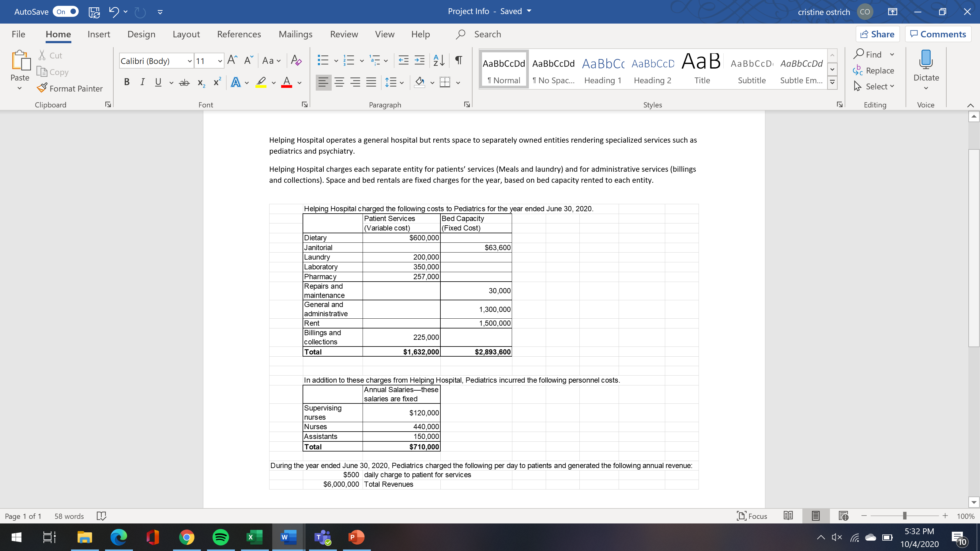
Task: Click the Justify alignment icon
Action: click(x=371, y=82)
